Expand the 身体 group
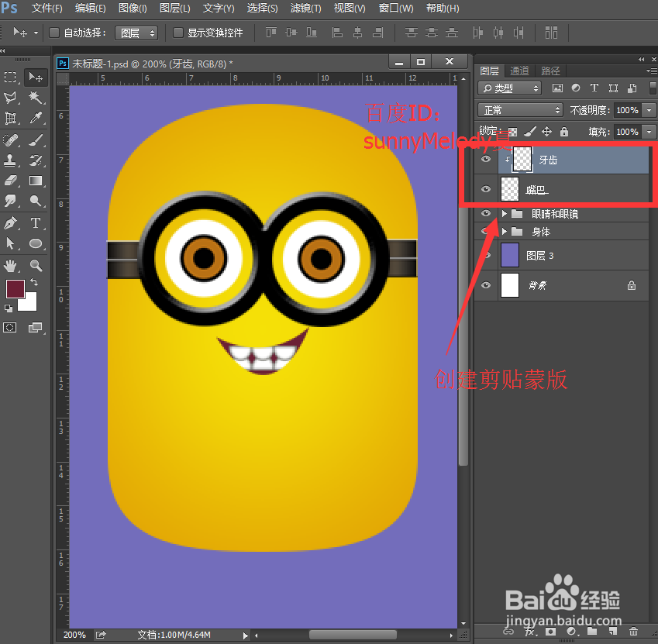Viewport: 658px width, 644px height. tap(505, 231)
